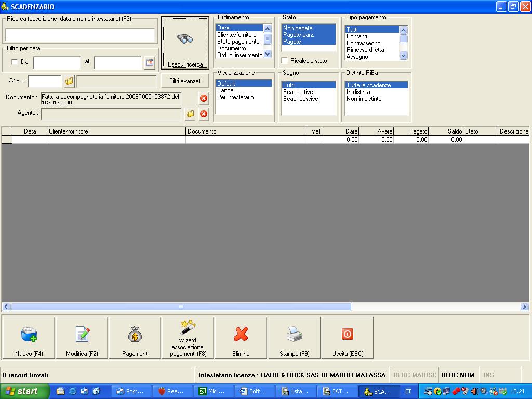
Task: Clear the Documento filter with red X
Action: click(204, 98)
